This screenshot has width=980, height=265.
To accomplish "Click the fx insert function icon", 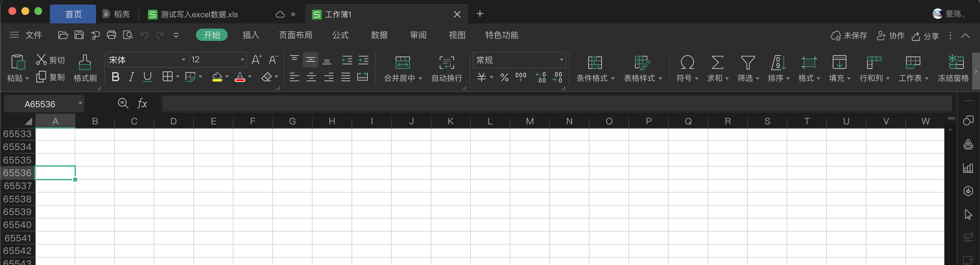I will coord(142,104).
